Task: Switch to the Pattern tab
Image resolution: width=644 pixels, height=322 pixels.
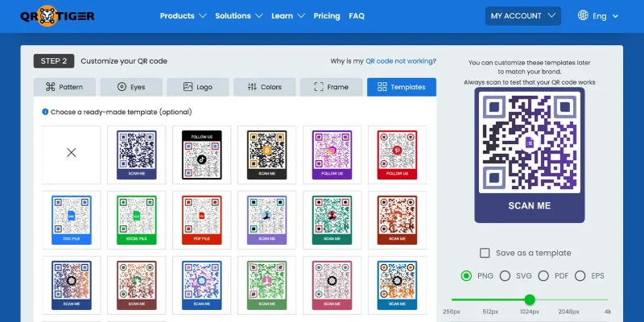Action: click(64, 87)
